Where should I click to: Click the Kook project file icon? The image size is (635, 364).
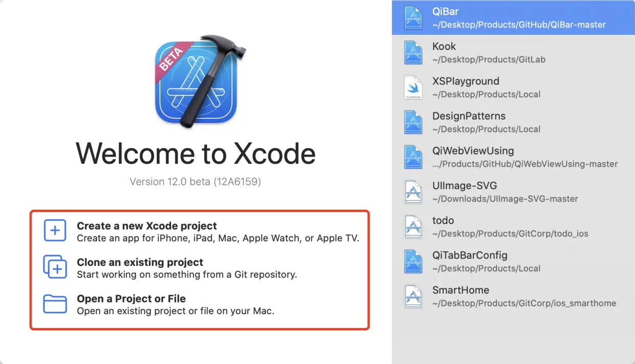tap(413, 52)
